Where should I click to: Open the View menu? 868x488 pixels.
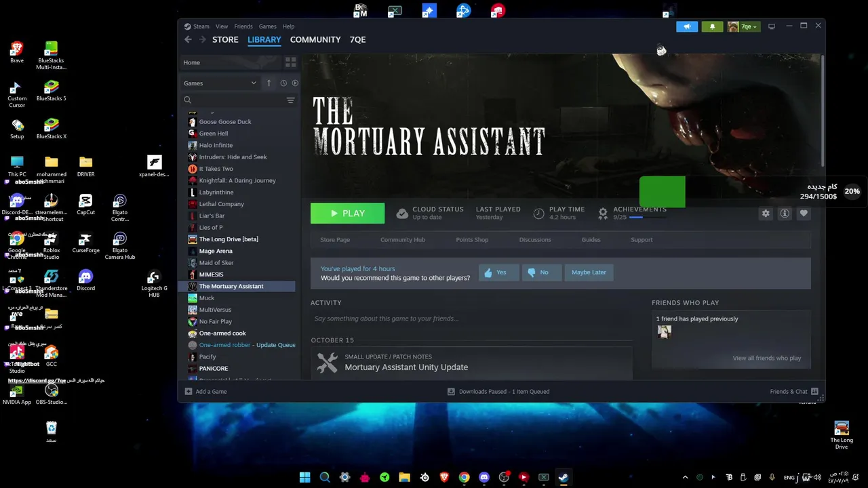222,26
